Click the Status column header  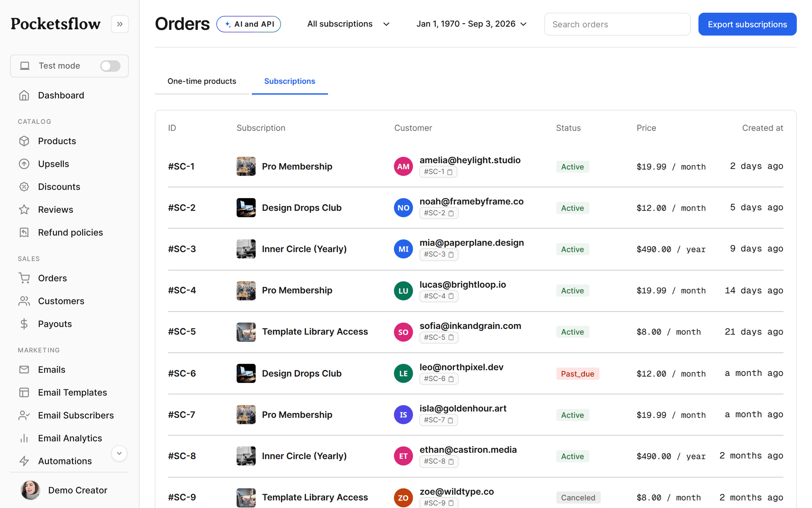coord(568,128)
